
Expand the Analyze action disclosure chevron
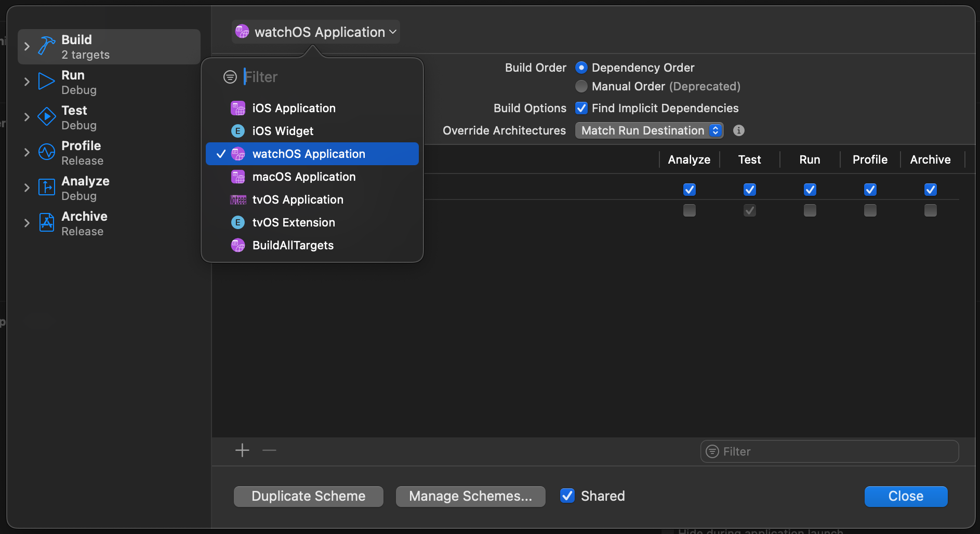tap(27, 188)
